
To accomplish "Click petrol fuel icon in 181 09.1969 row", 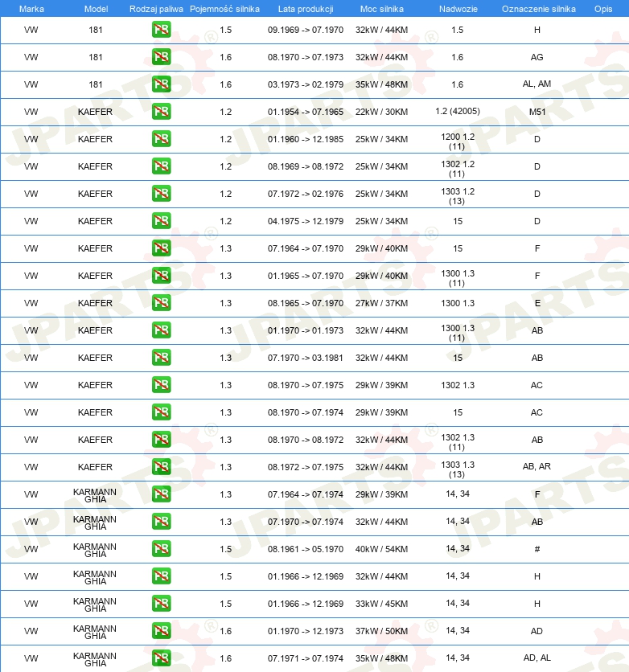I will tap(161, 30).
